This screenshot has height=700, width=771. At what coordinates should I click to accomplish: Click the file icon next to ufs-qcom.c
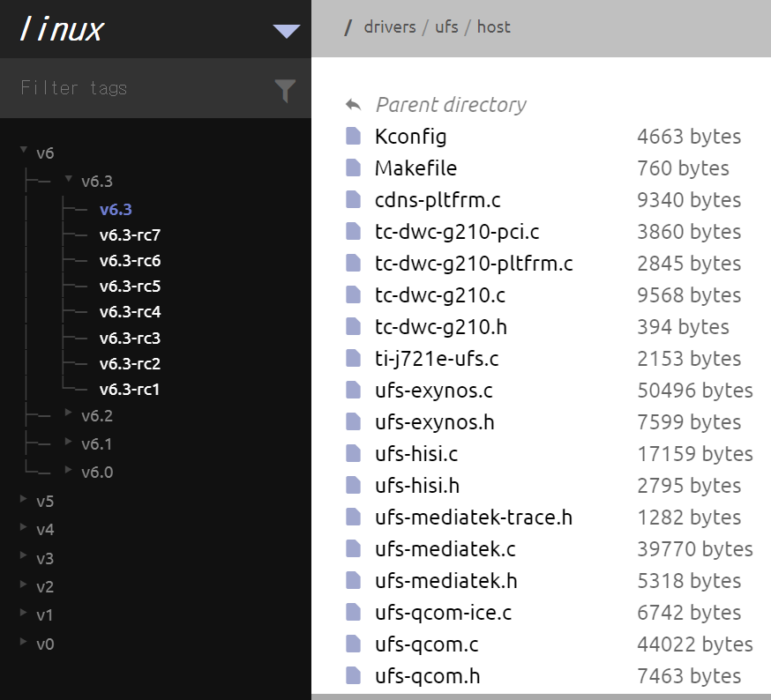pos(353,644)
